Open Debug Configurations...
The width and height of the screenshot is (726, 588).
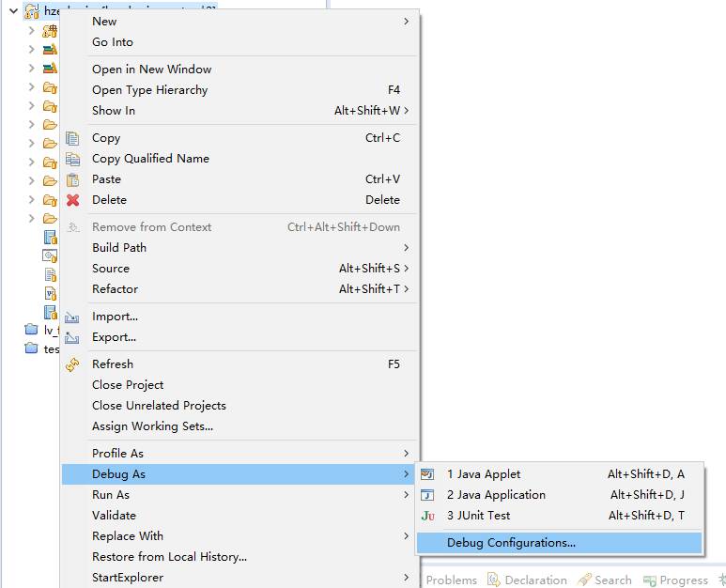point(560,543)
